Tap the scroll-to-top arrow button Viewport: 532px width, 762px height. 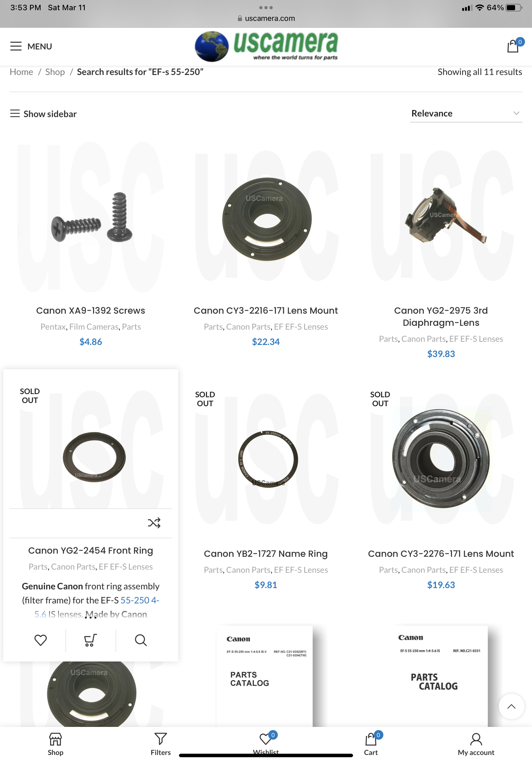(512, 706)
